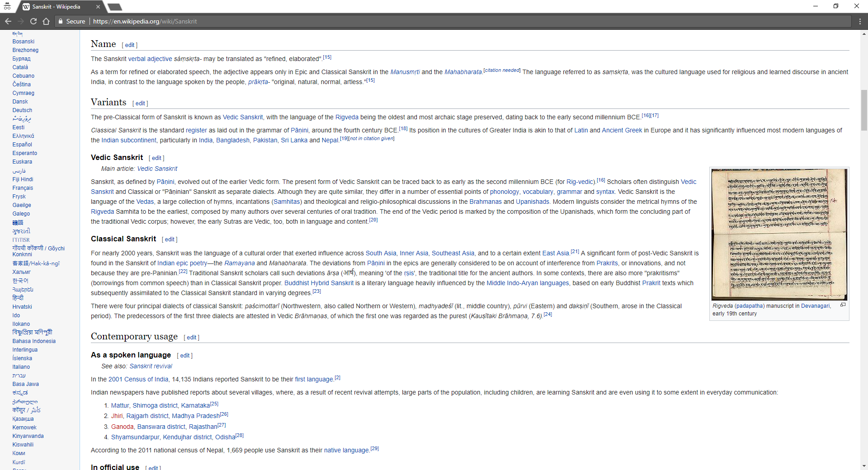Switch to the Deutsch language version
Image resolution: width=868 pixels, height=470 pixels.
22,110
